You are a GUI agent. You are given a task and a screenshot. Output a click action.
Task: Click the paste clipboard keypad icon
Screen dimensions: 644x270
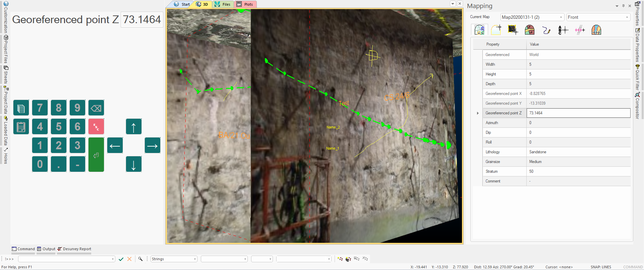pyautogui.click(x=21, y=127)
